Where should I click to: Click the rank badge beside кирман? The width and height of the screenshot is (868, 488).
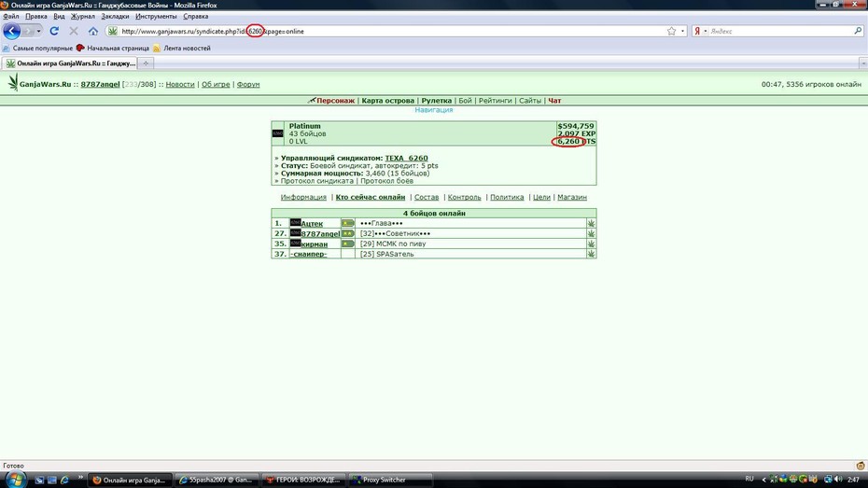[347, 244]
